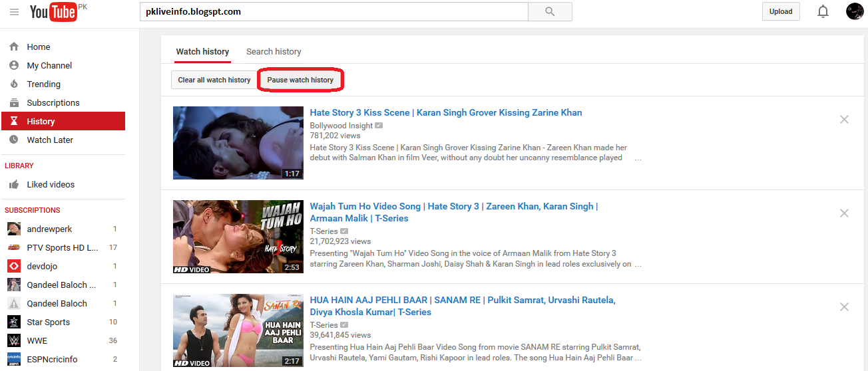This screenshot has height=371, width=868.
Task: Click the ESPNcricinfo channel avatar
Action: pyautogui.click(x=14, y=359)
